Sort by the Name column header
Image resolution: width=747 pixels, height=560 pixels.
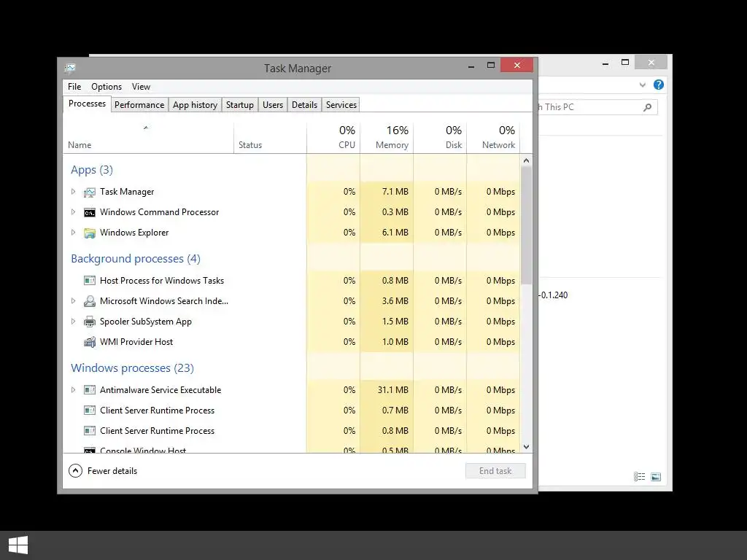pos(148,138)
